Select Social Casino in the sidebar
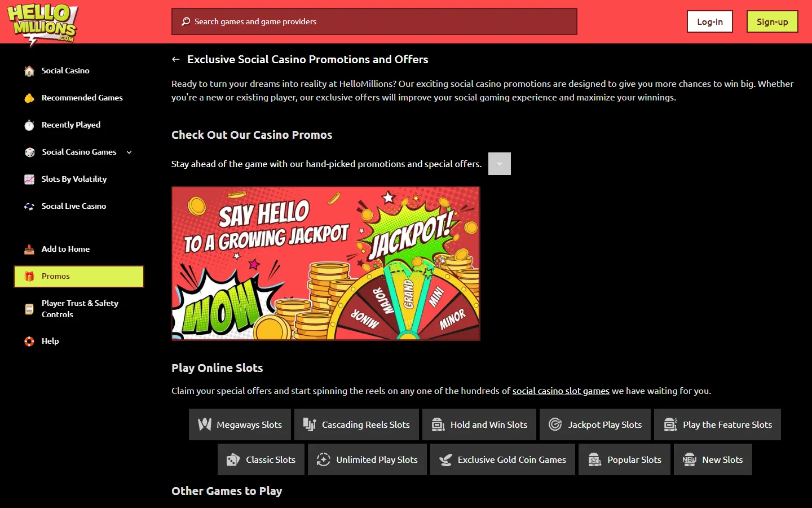 (65, 71)
